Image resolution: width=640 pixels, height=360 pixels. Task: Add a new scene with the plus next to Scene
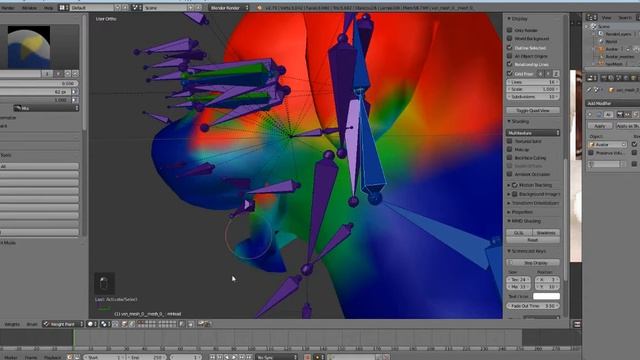click(191, 8)
